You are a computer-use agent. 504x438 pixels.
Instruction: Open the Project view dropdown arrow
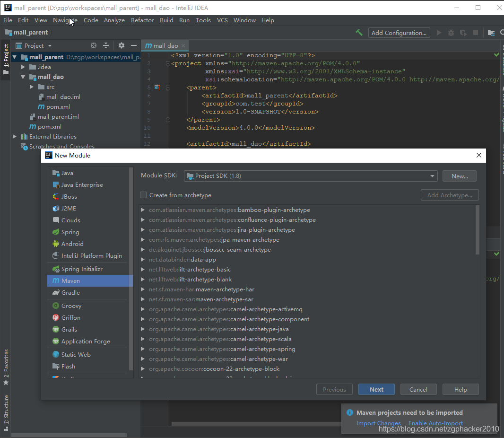point(50,46)
